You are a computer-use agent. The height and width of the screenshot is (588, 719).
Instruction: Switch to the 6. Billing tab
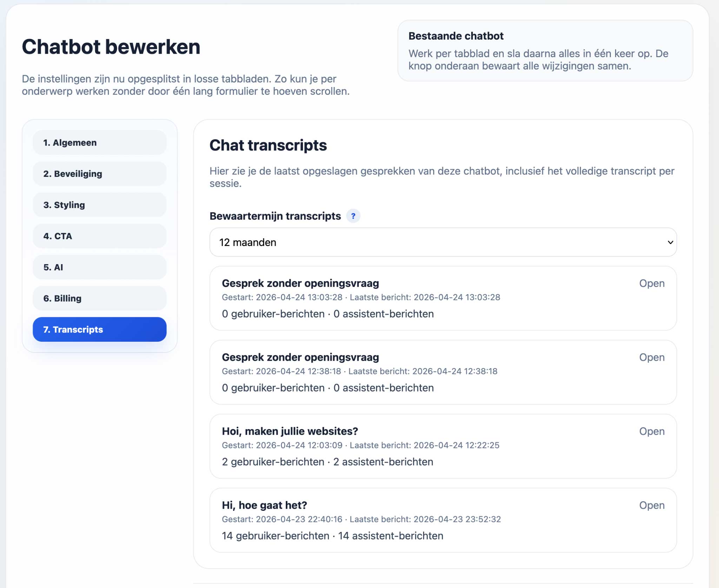point(99,299)
